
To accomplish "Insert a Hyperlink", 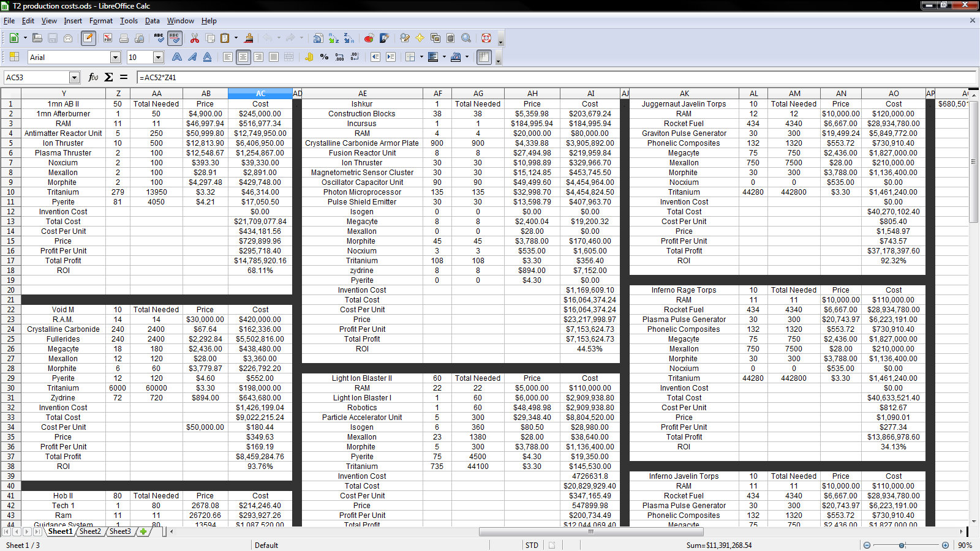I will point(318,38).
